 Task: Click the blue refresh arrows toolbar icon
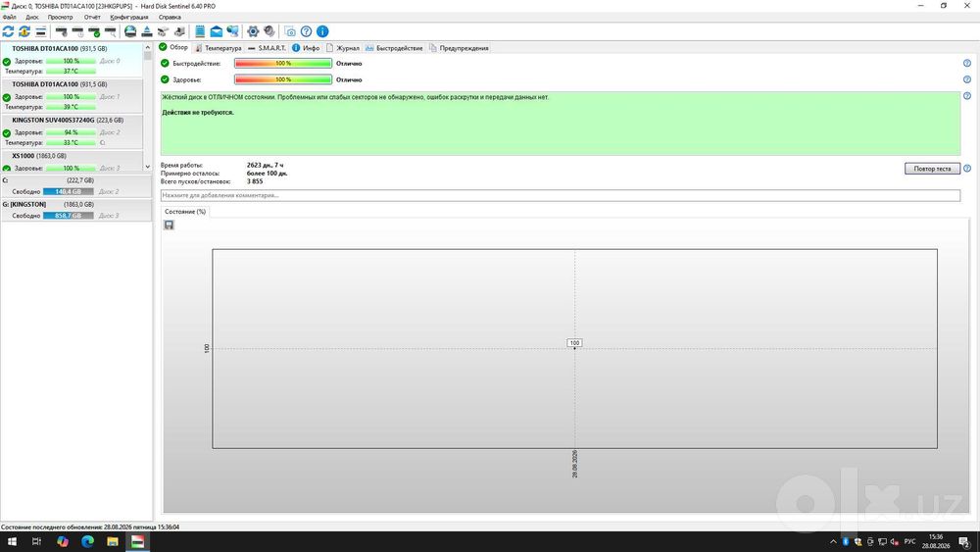tap(8, 31)
